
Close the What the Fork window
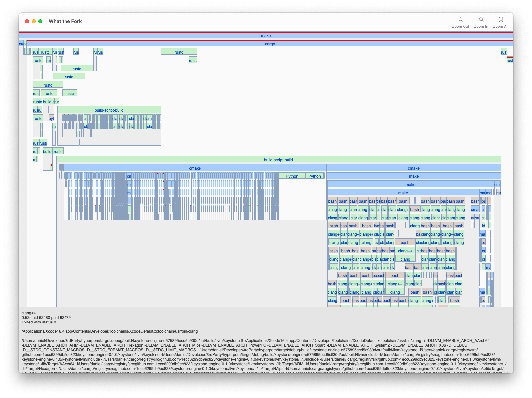pos(27,21)
